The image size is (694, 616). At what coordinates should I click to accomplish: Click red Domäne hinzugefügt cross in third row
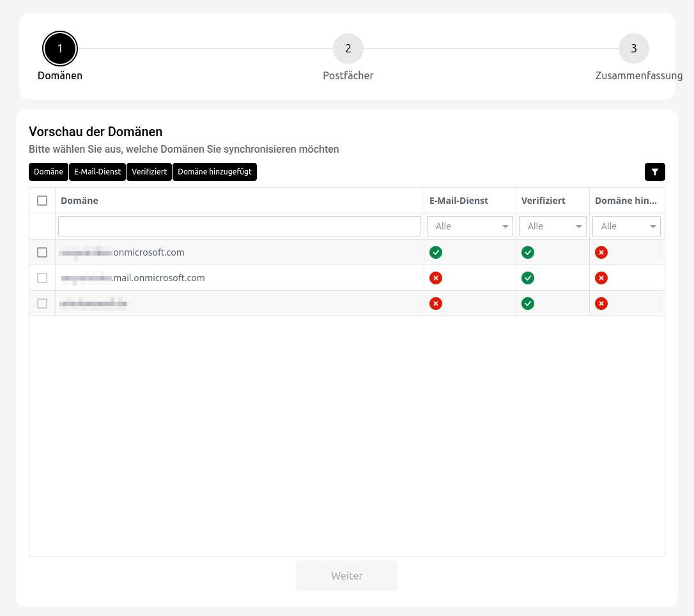point(601,304)
